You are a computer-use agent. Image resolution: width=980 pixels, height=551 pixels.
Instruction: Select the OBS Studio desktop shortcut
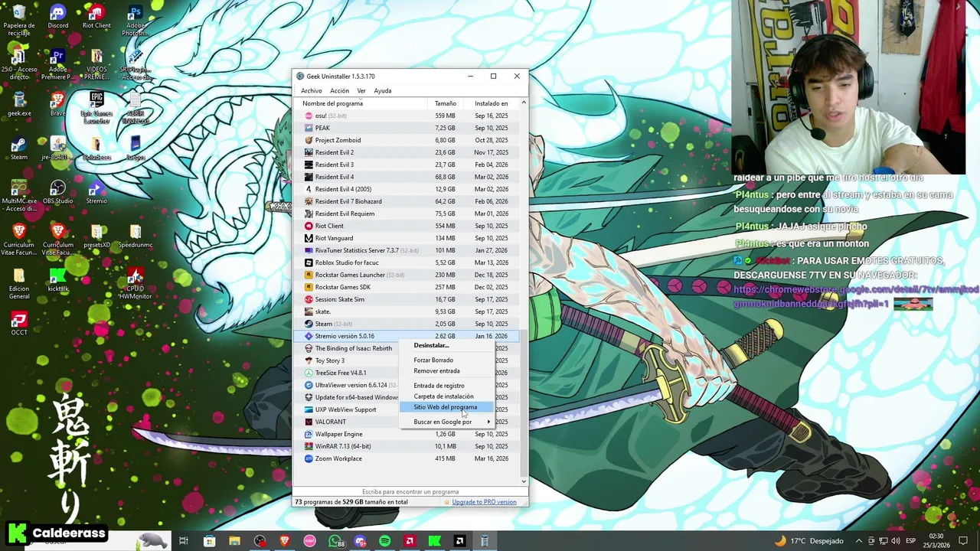pos(57,191)
